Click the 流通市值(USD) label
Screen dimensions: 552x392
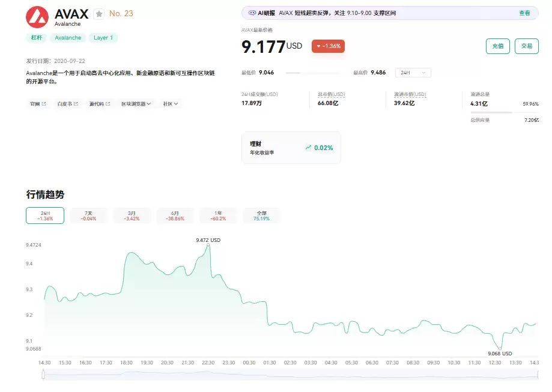pos(410,94)
